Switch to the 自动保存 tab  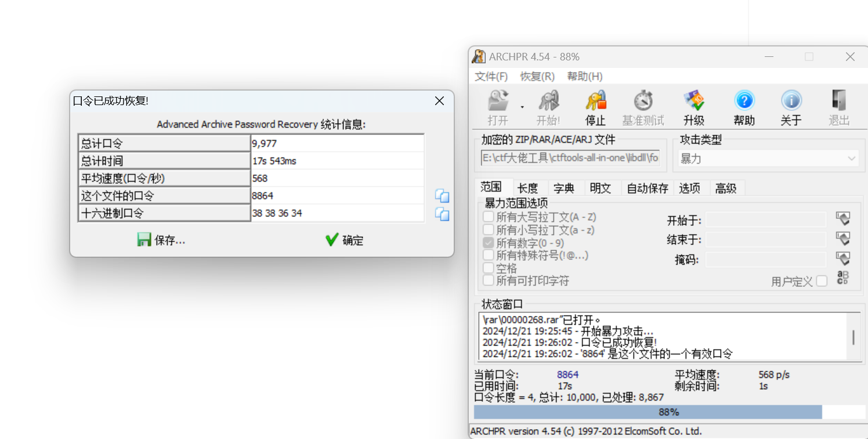pos(648,188)
